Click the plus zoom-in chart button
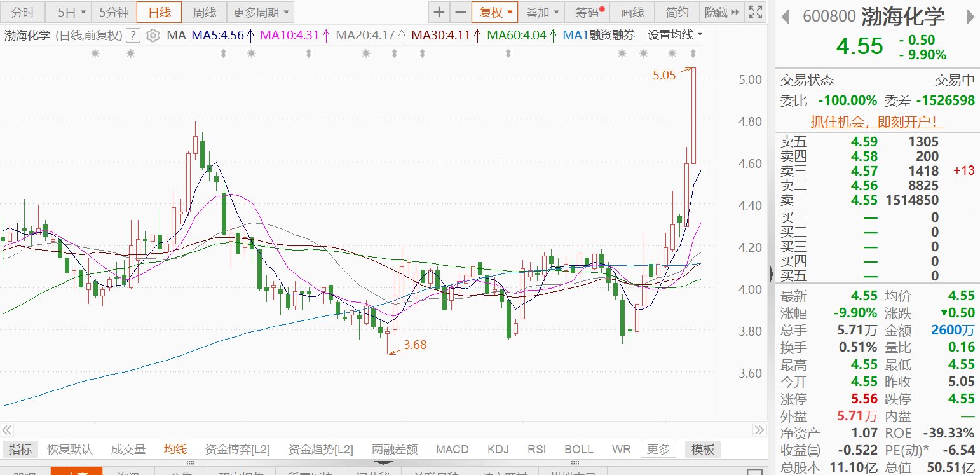Screen dimensions: 980x475 pos(439,12)
